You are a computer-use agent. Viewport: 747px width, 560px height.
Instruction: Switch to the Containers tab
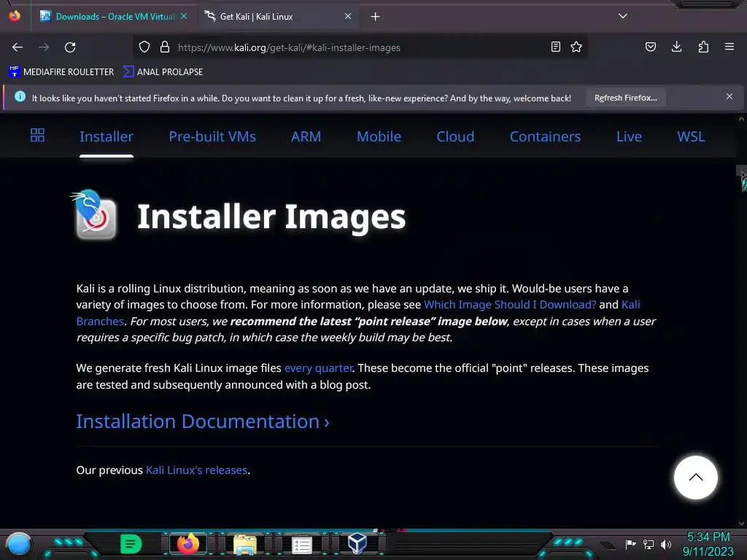545,136
